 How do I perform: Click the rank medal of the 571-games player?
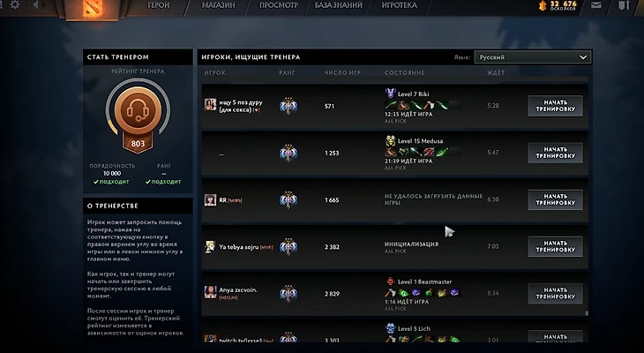pos(288,106)
